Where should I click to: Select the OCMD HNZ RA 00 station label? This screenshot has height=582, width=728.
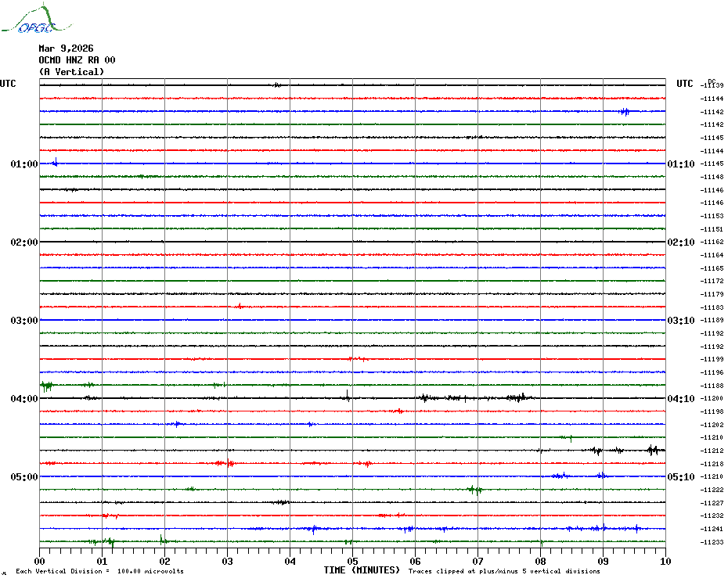tap(77, 60)
